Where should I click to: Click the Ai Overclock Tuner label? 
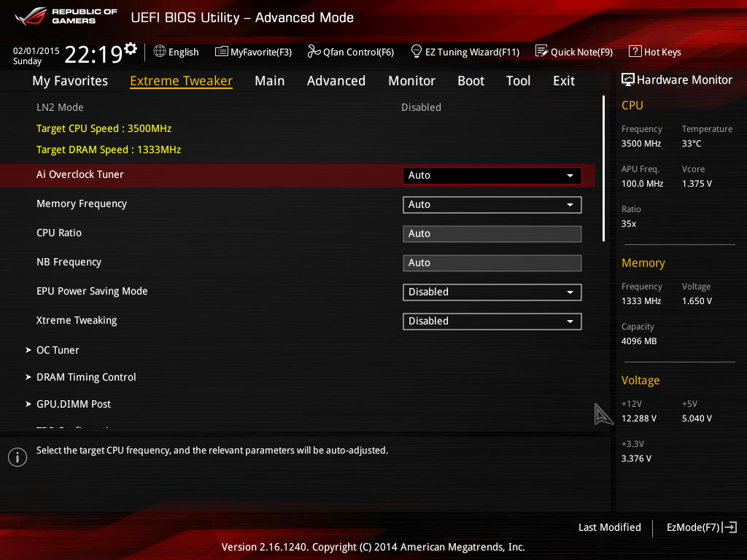click(x=80, y=175)
